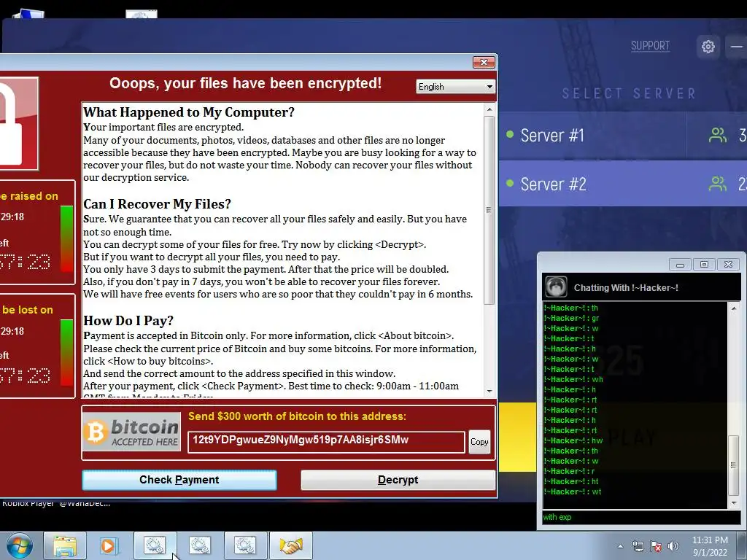Click the chat log scroll down arrow
The image size is (747, 560).
[x=734, y=503]
